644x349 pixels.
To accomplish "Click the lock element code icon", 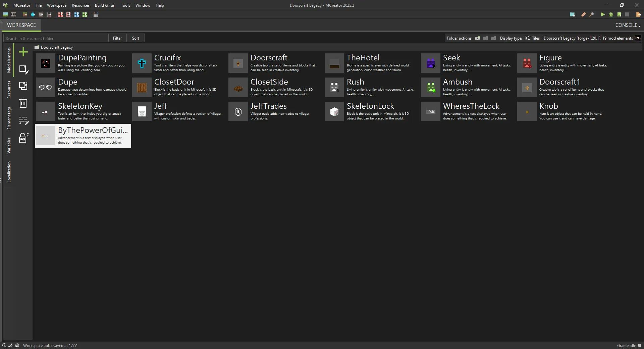I will coord(23,138).
